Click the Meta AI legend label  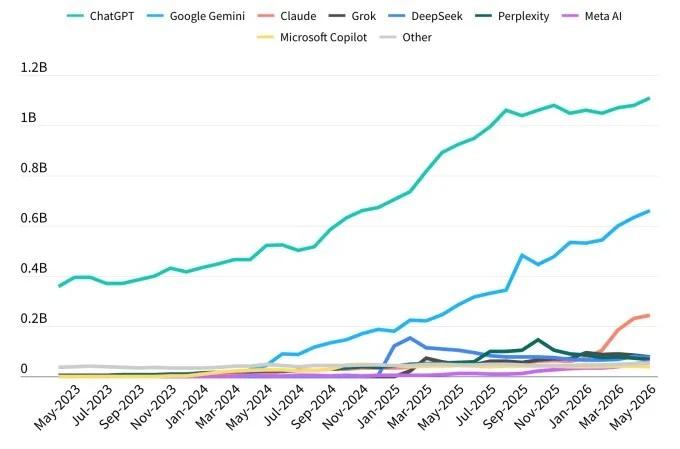coord(603,16)
